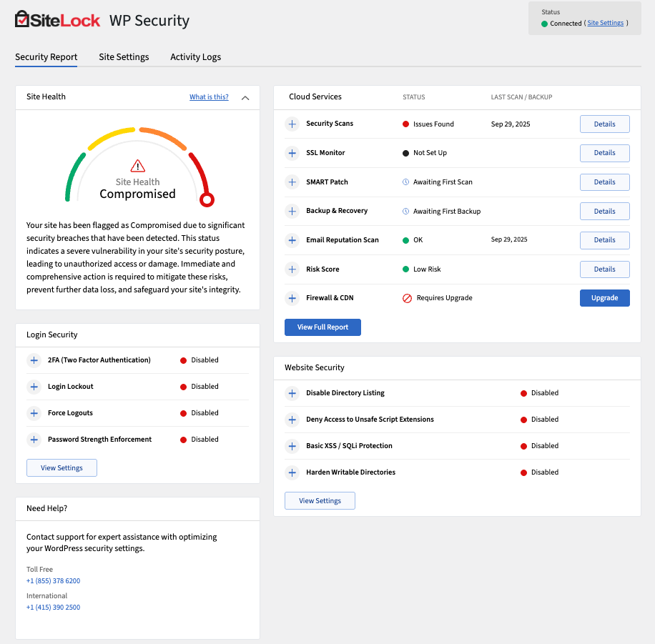Expand the SMART Patch row
The image size is (655, 644).
292,182
